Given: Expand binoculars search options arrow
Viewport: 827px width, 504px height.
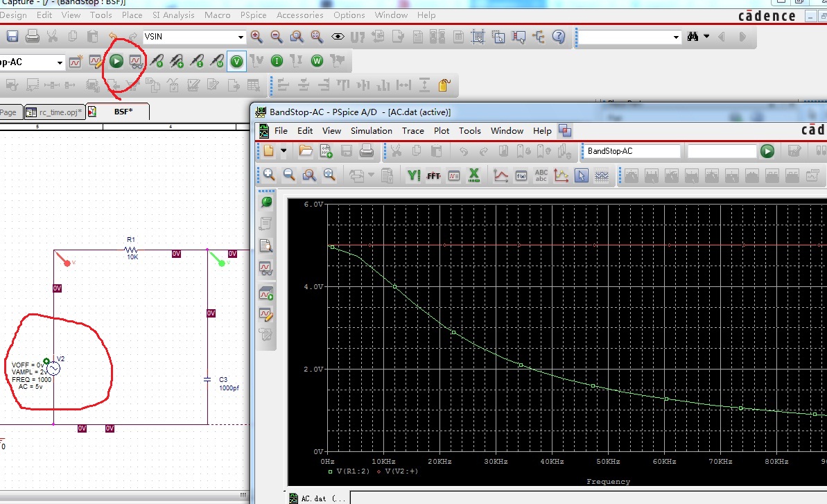Looking at the screenshot, I should tap(706, 36).
